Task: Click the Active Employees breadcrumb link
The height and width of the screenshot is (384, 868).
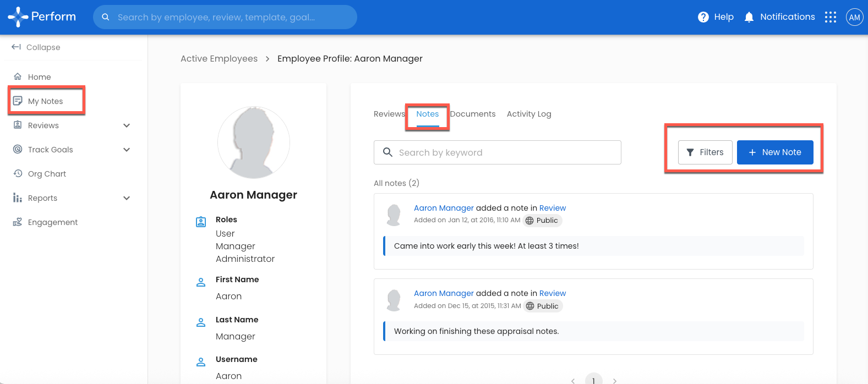Action: pos(219,59)
